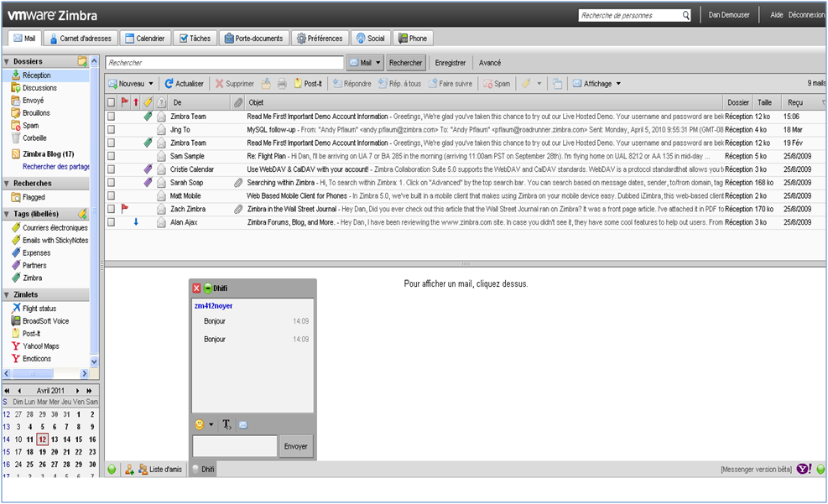The image size is (828, 504).
Task: Click the Déconnexion link
Action: tap(806, 15)
